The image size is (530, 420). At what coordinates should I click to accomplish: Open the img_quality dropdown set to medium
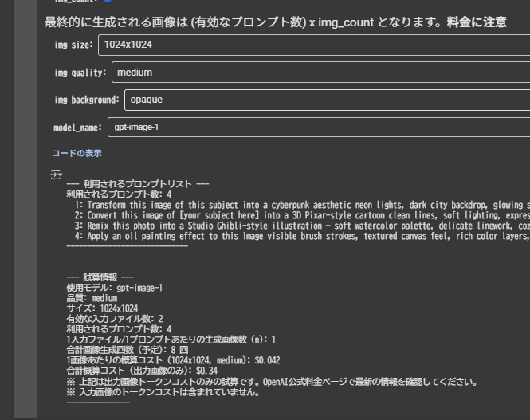320,73
